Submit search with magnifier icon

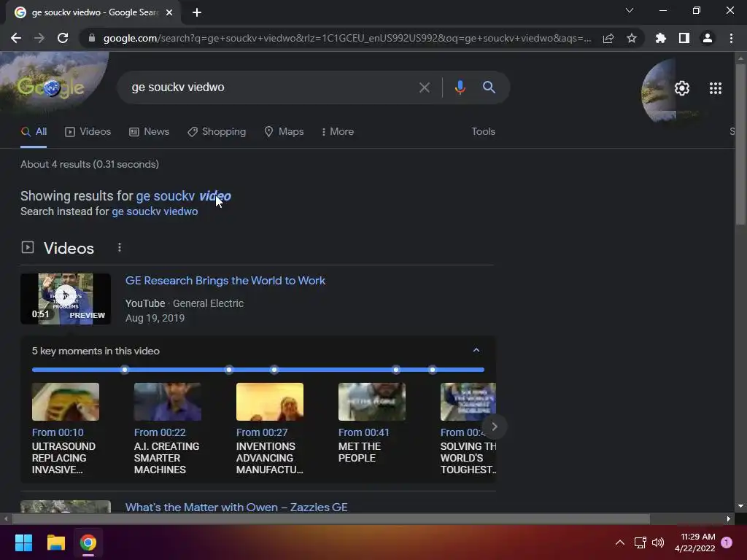coord(489,87)
